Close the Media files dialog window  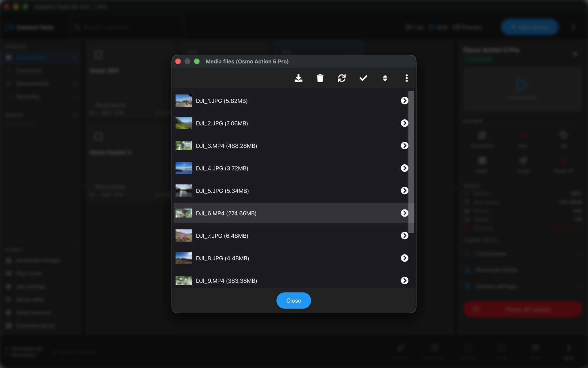click(x=178, y=61)
